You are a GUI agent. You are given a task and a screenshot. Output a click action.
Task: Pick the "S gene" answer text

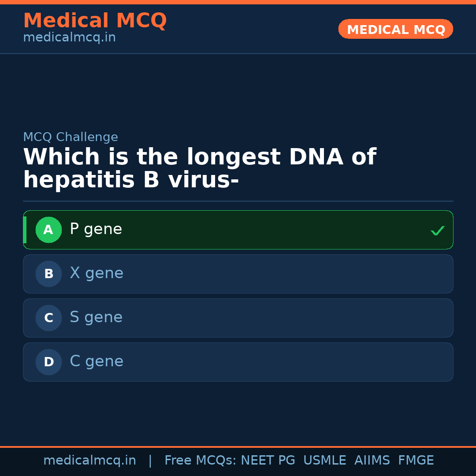[x=96, y=317]
